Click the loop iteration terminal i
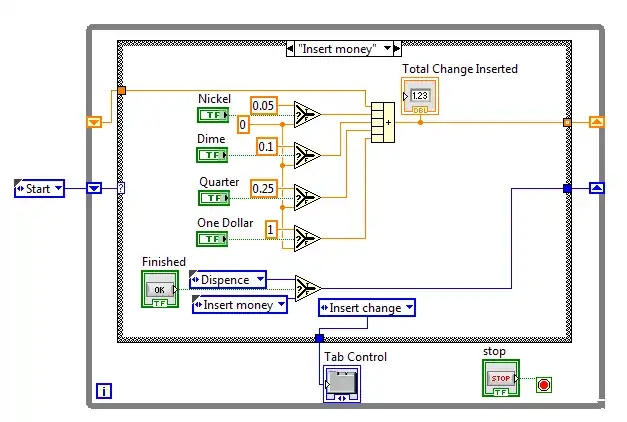The width and height of the screenshot is (627, 422). click(104, 391)
